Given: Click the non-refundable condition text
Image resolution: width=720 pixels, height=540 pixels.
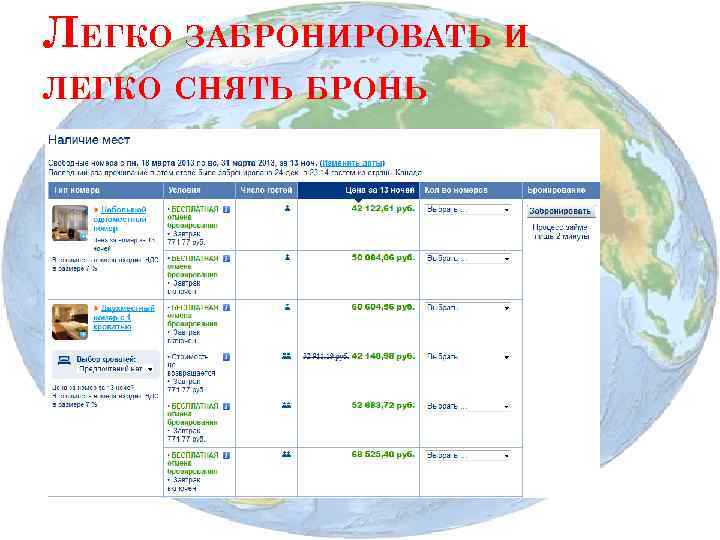Looking at the screenshot, I should 191,365.
